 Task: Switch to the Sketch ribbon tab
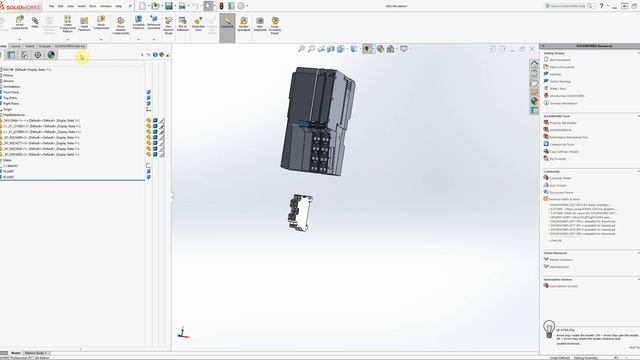30,46
